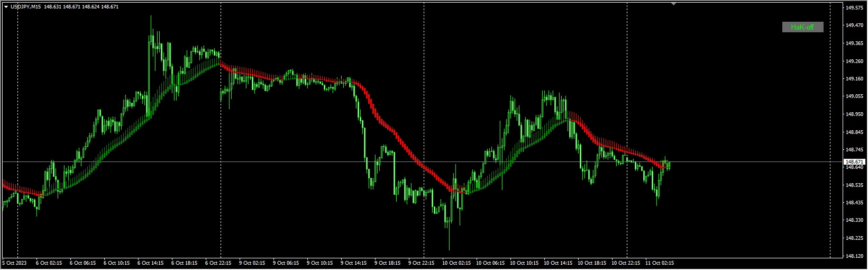Click the 148.535 price axis label
Image resolution: width=868 pixels, height=270 pixels.
click(855, 185)
